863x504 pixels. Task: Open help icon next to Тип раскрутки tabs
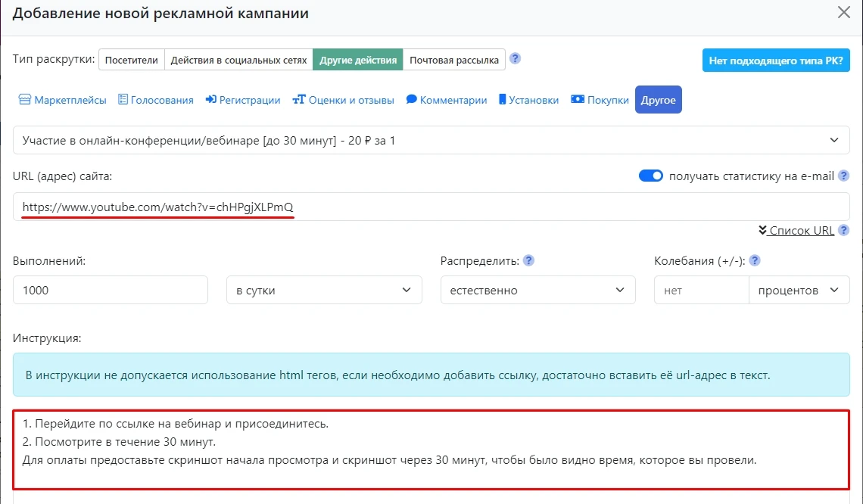coord(515,59)
